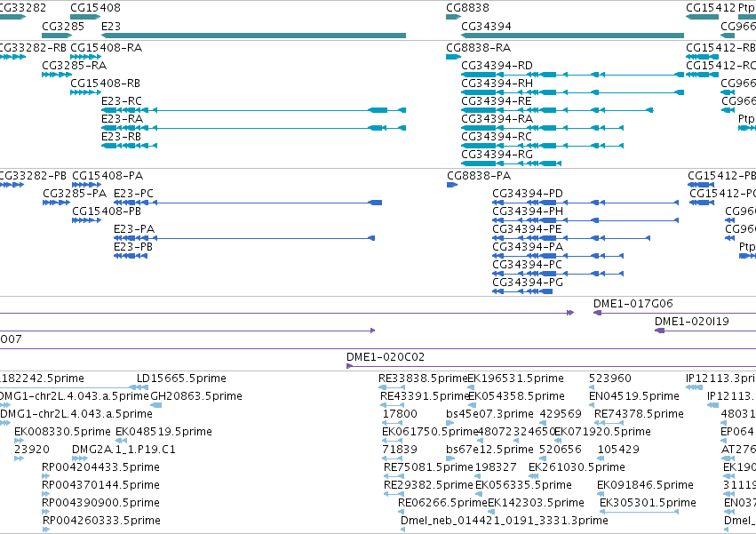The width and height of the screenshot is (756, 534).
Task: Open the EK056335.5prime EST
Action: [x=479, y=494]
